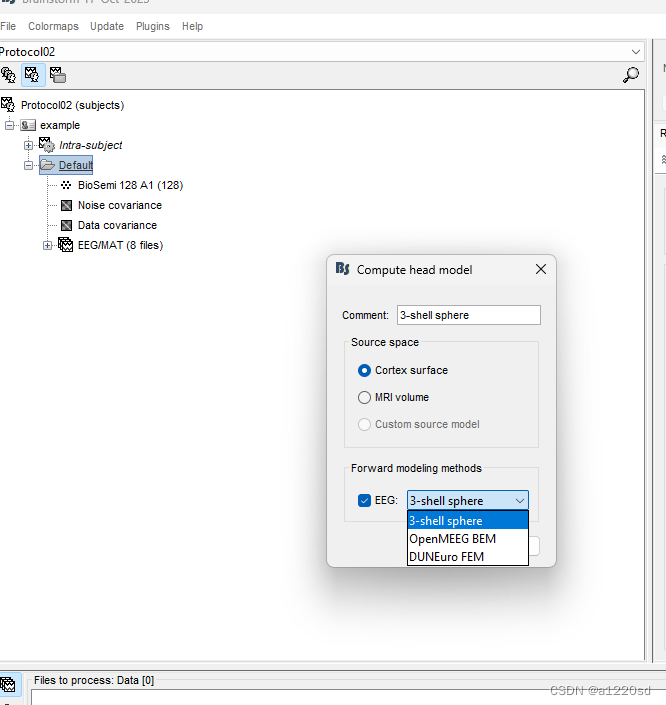666x705 pixels.
Task: Open the File menu
Action: click(8, 26)
